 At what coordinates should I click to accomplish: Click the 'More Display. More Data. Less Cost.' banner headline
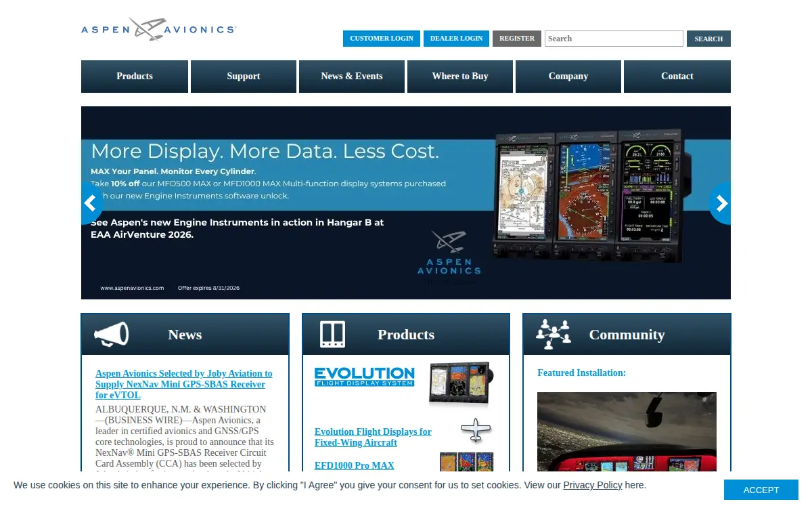[265, 151]
